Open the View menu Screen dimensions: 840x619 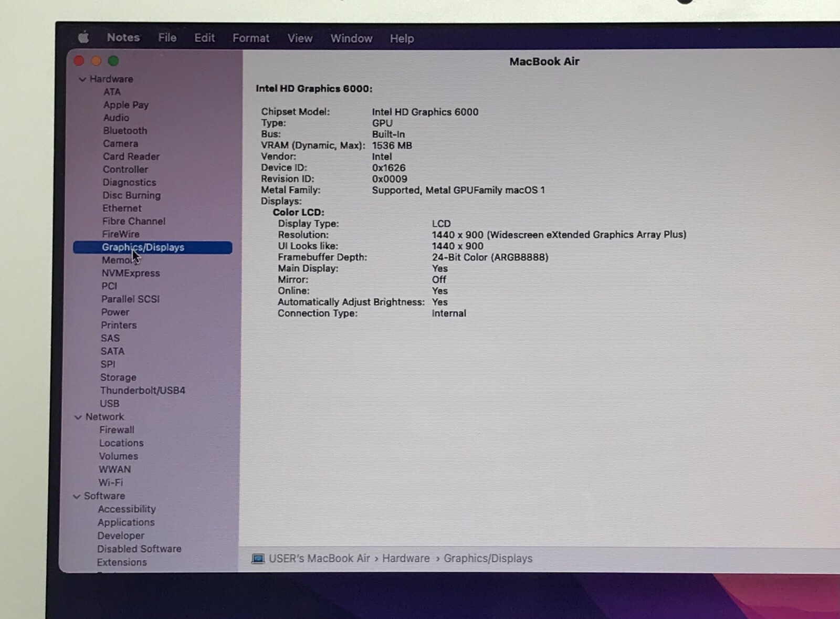coord(300,38)
